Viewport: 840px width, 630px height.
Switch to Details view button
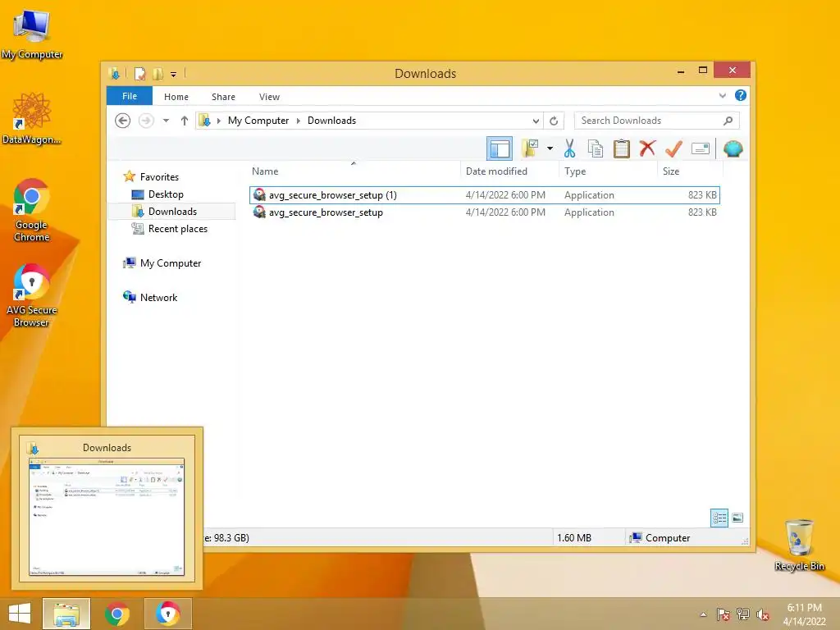click(x=719, y=518)
